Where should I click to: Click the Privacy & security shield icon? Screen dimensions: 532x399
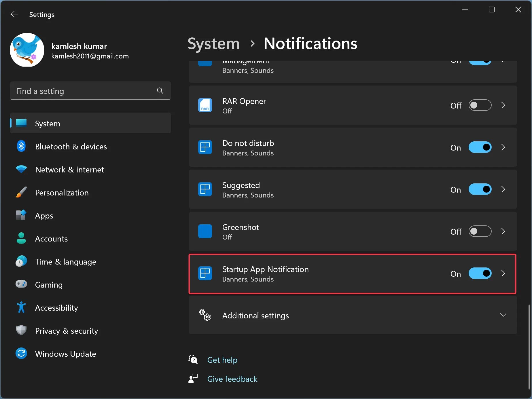[x=21, y=331]
